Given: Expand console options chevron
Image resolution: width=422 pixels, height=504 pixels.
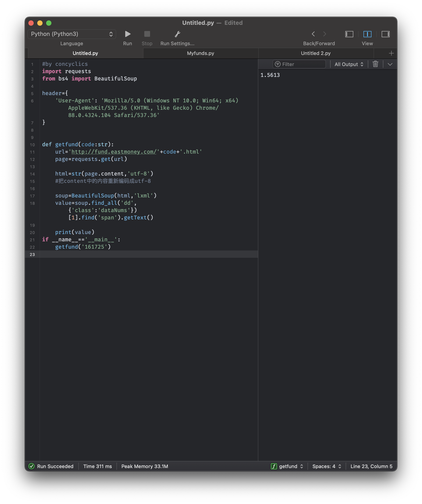Looking at the screenshot, I should pos(390,64).
